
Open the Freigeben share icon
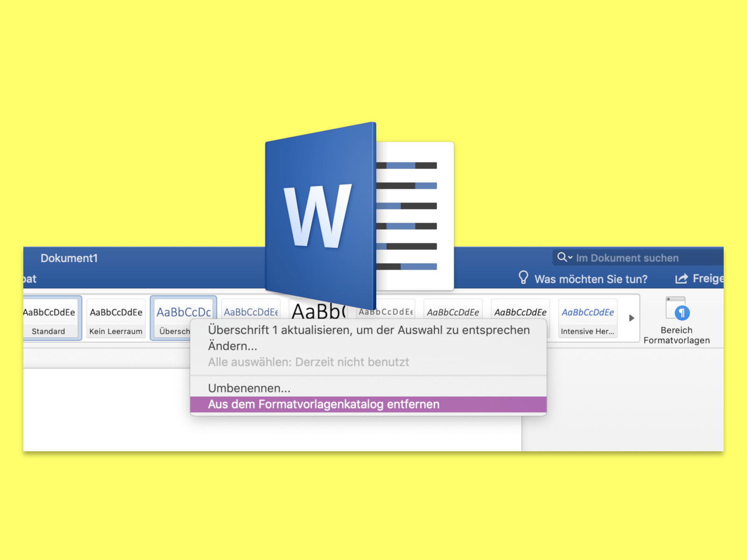point(682,279)
